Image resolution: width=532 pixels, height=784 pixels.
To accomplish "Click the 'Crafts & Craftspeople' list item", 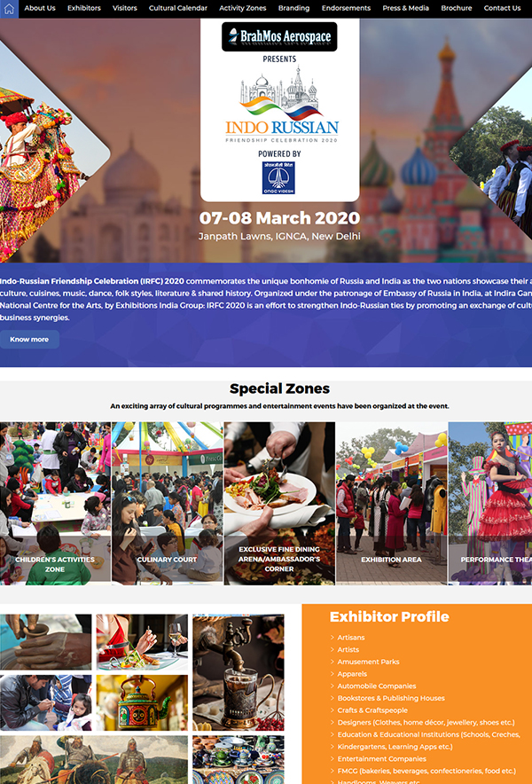I will click(x=372, y=710).
